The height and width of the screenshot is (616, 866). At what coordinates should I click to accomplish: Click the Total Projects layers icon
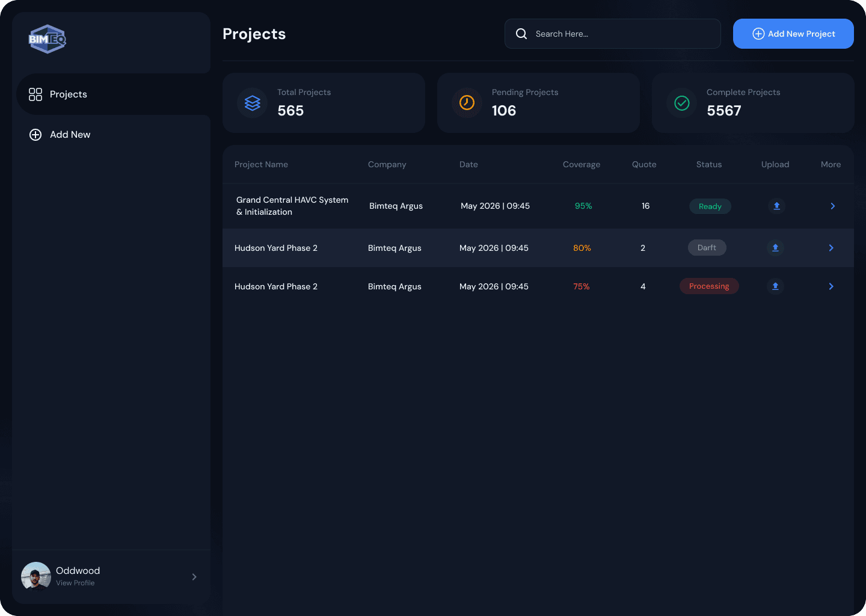pos(251,103)
